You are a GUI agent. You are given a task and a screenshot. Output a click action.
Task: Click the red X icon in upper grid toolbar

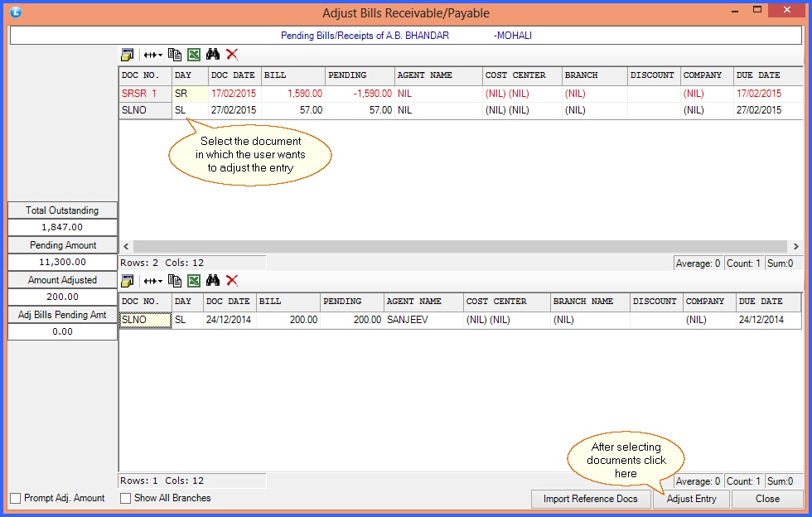[232, 55]
